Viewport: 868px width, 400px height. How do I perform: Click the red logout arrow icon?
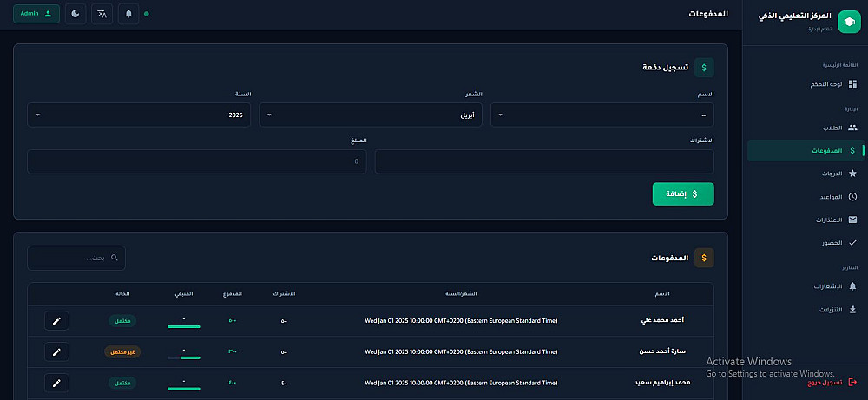click(x=852, y=383)
